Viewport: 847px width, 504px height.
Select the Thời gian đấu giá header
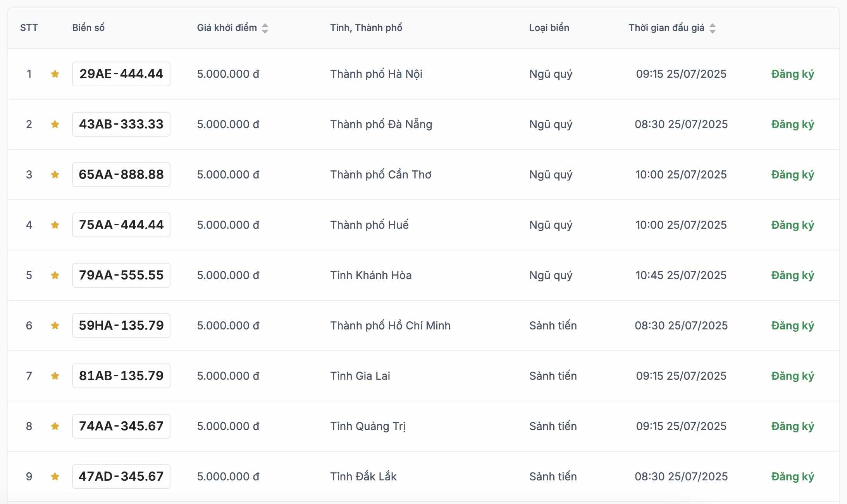point(666,28)
